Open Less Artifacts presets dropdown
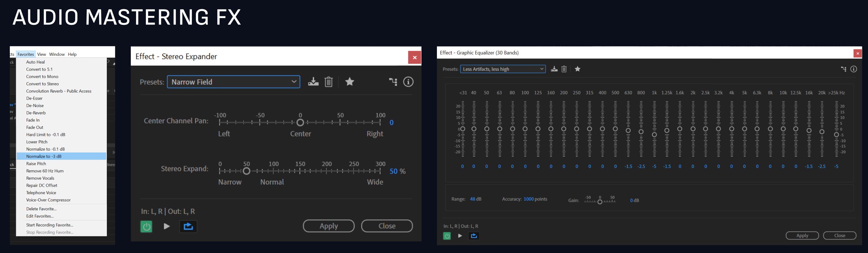Screen dimensions: 868x253 pos(503,69)
